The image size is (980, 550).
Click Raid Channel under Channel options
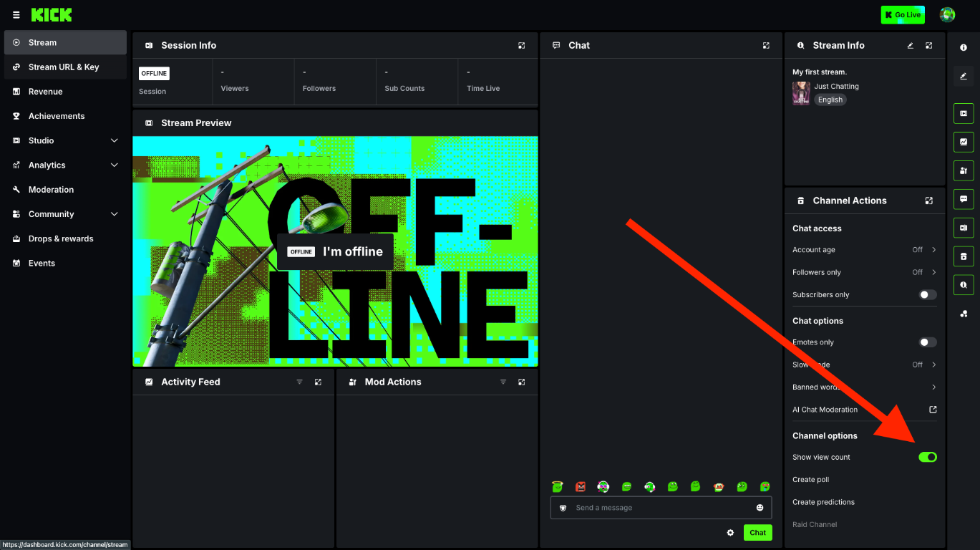click(815, 525)
